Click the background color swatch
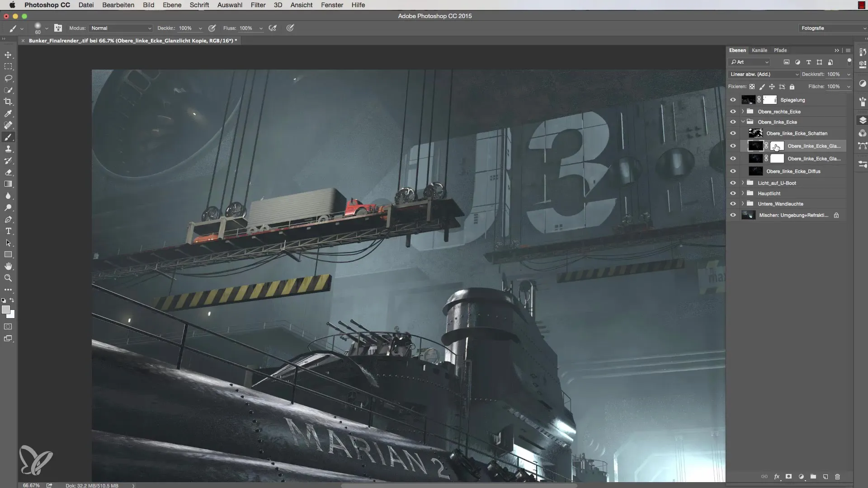Viewport: 868px width, 488px height. click(x=12, y=315)
